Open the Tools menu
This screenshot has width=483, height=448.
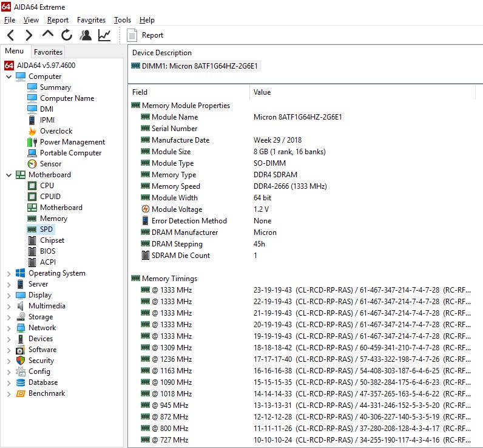[122, 20]
